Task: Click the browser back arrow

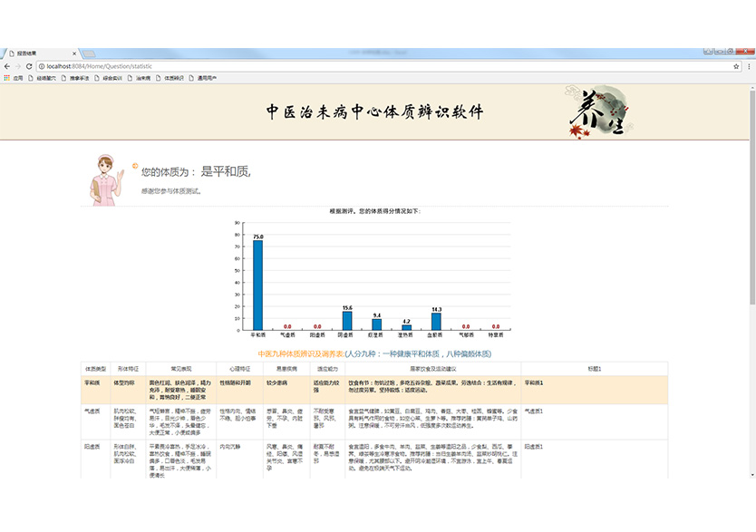Action: (x=6, y=66)
